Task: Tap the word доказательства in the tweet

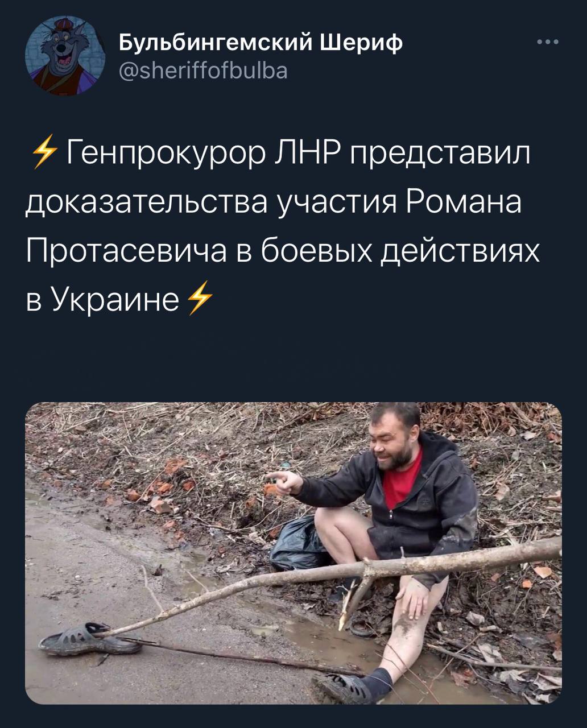Action: [147, 204]
